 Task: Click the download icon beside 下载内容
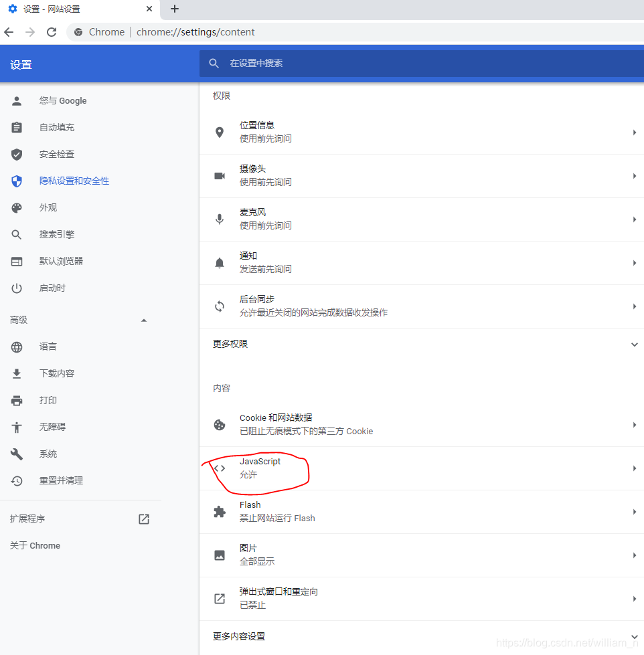[17, 373]
